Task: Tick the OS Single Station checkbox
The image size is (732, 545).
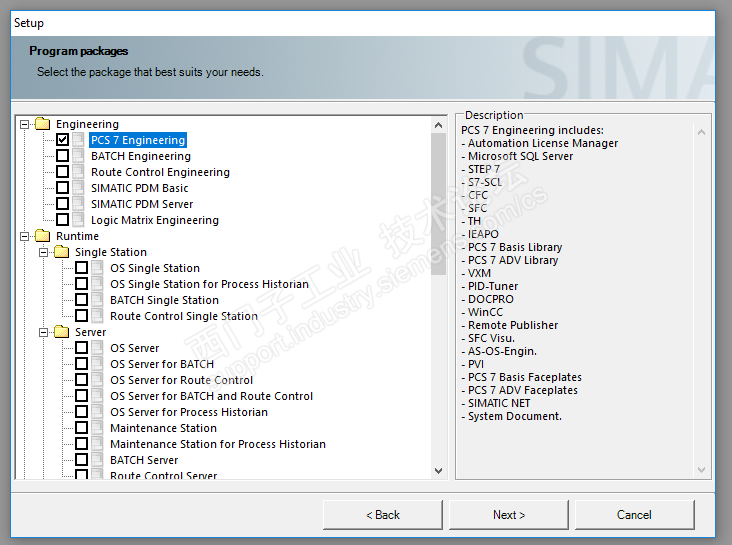Action: click(82, 268)
